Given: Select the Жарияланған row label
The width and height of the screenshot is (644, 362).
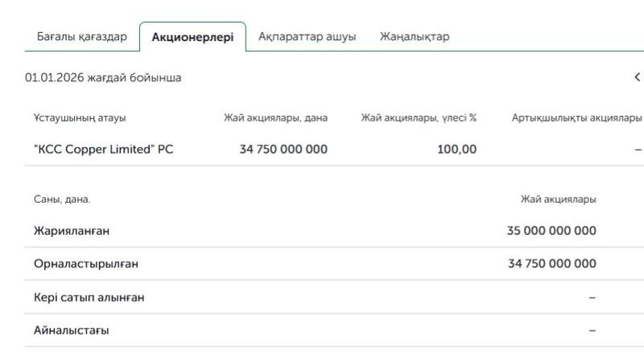Looking at the screenshot, I should tap(72, 231).
